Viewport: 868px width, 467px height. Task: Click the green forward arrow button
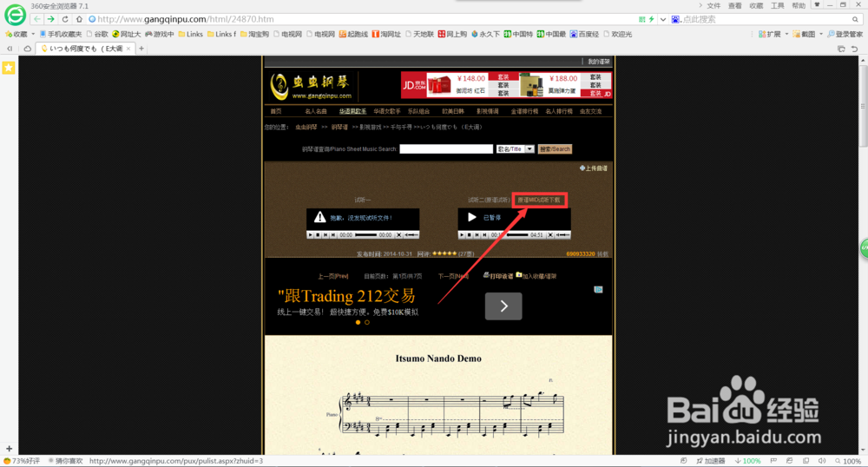tap(51, 19)
